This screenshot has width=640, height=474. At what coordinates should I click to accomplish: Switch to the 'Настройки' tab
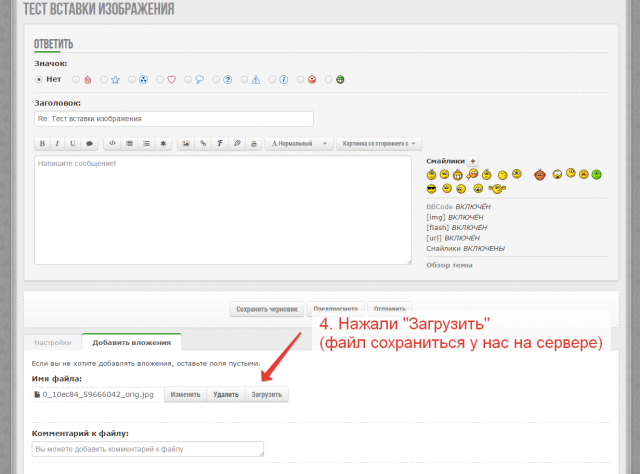[53, 342]
